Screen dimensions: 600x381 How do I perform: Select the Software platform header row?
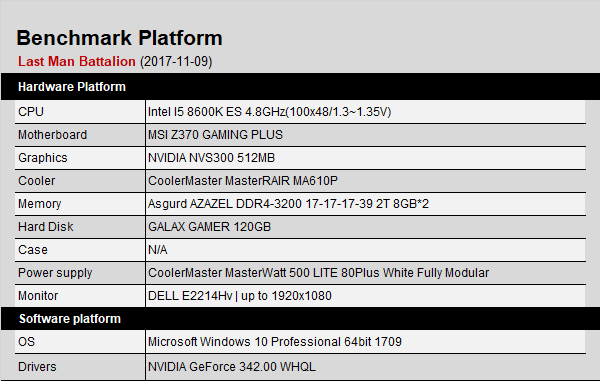[x=300, y=319]
